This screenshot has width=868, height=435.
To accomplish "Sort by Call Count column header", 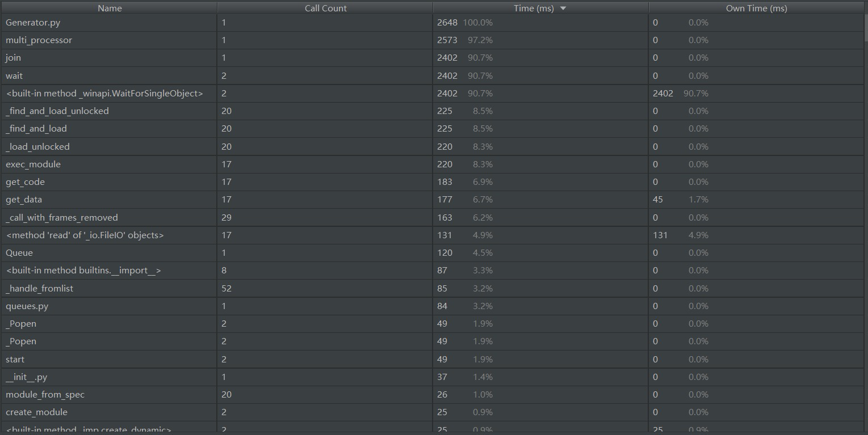I will click(x=325, y=8).
